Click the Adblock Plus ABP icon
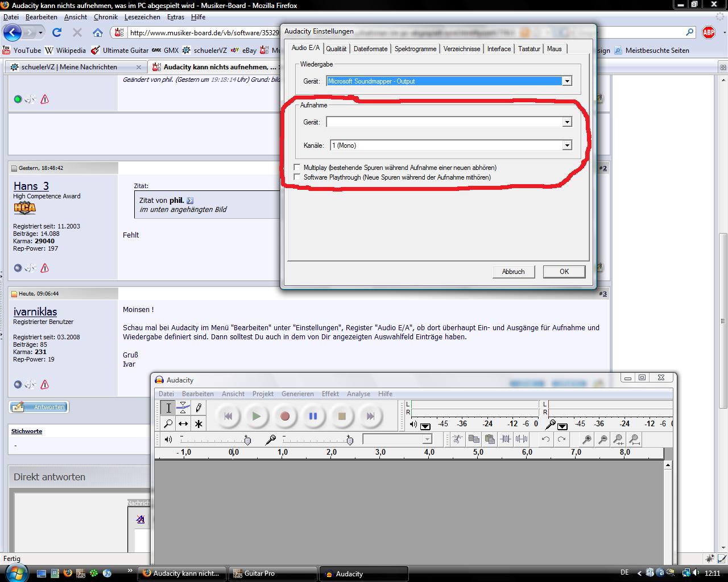Image resolution: width=728 pixels, height=582 pixels. tap(709, 32)
